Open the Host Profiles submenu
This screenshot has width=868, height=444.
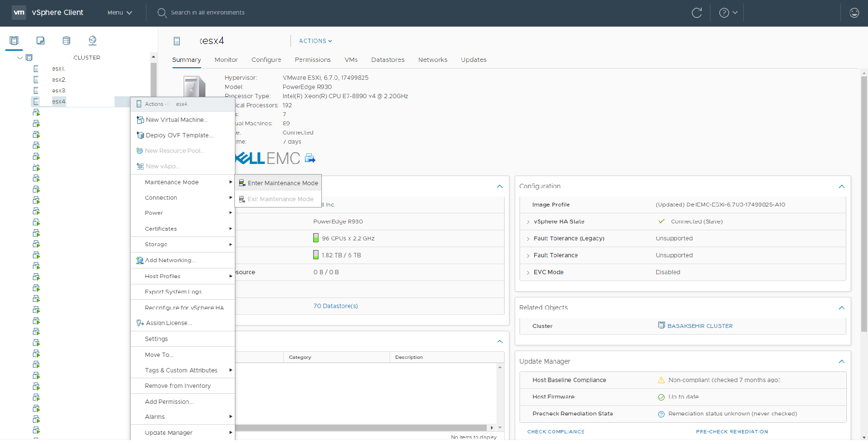pos(183,276)
